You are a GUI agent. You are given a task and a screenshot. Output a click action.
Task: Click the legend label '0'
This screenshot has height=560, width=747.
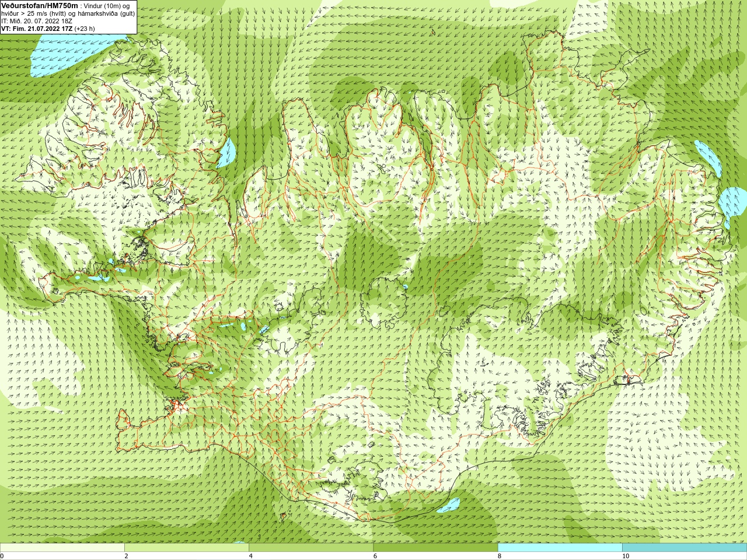(x=2, y=556)
